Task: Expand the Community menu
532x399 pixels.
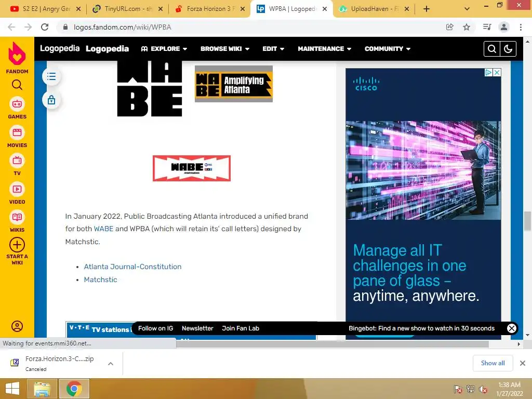Action: click(388, 49)
